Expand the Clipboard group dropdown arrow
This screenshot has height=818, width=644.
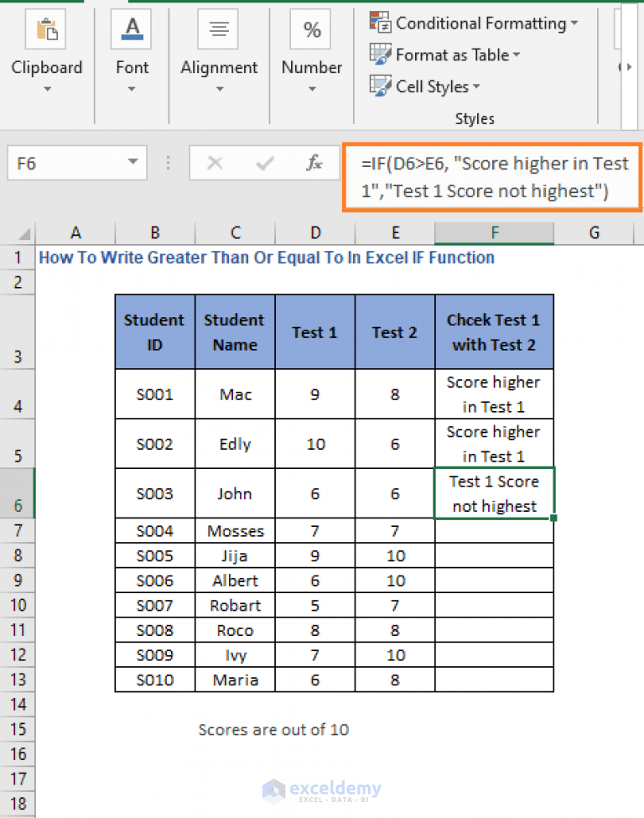[48, 89]
